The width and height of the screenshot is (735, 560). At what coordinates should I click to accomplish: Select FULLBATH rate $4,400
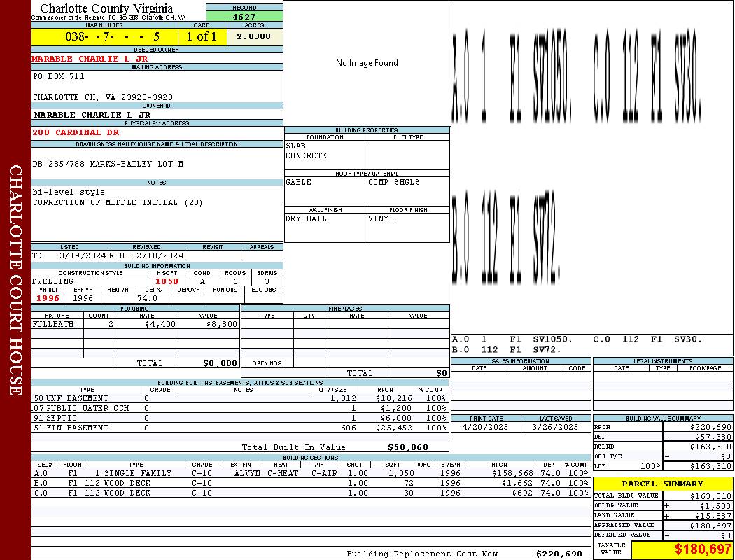(x=160, y=324)
